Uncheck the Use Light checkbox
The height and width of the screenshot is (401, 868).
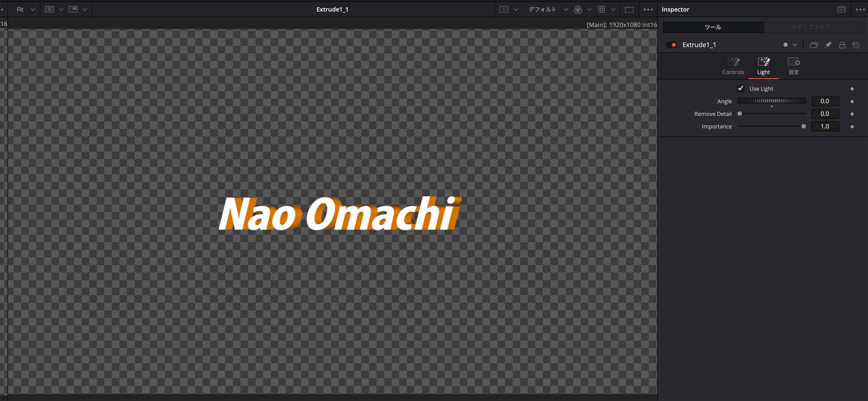click(741, 88)
